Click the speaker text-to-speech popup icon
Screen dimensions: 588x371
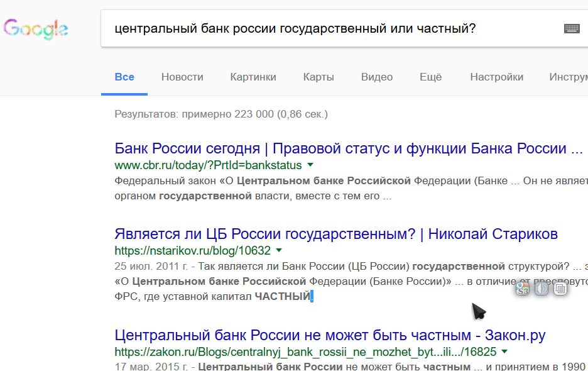click(541, 289)
